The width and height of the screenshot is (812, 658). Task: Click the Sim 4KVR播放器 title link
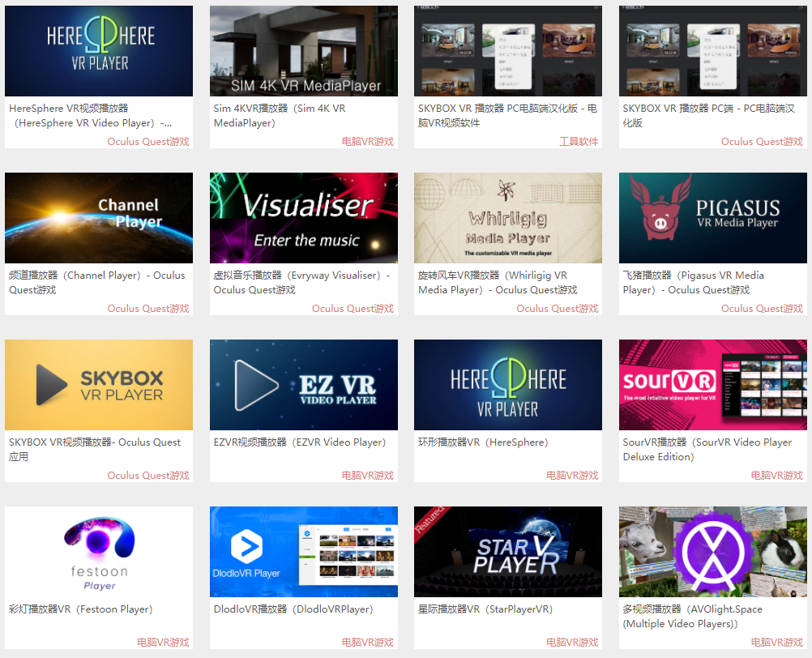tap(280, 115)
